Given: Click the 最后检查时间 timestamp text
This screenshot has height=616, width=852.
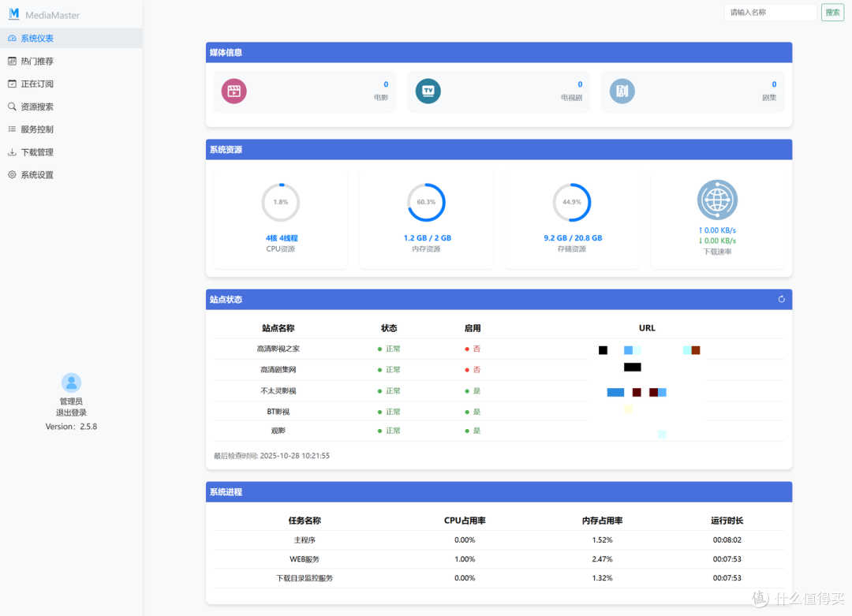Looking at the screenshot, I should tap(271, 457).
